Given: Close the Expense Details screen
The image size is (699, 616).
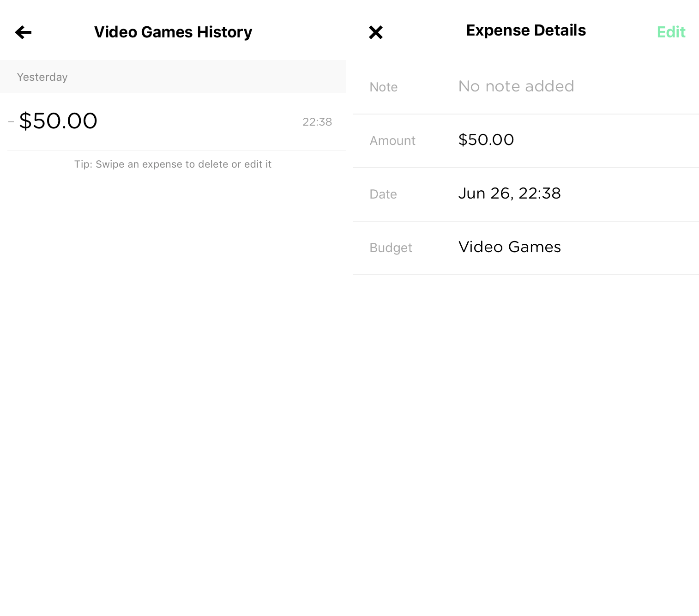Looking at the screenshot, I should pyautogui.click(x=376, y=32).
